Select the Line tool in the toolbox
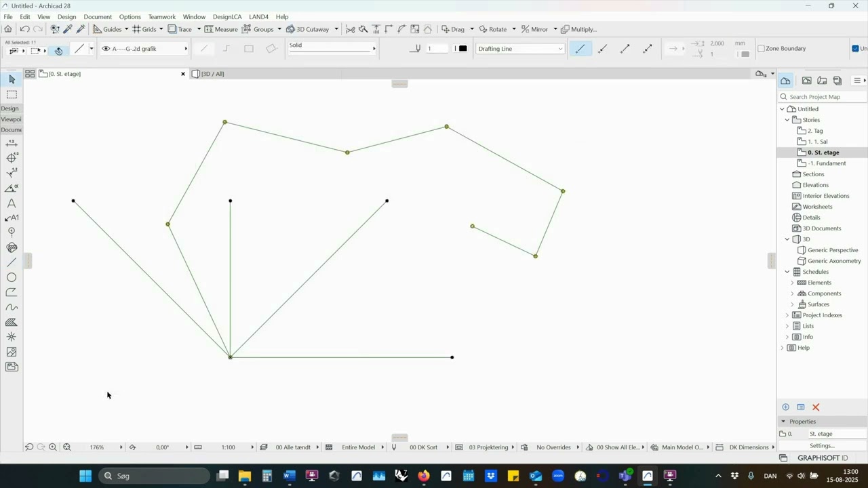Image resolution: width=868 pixels, height=488 pixels. (x=12, y=262)
